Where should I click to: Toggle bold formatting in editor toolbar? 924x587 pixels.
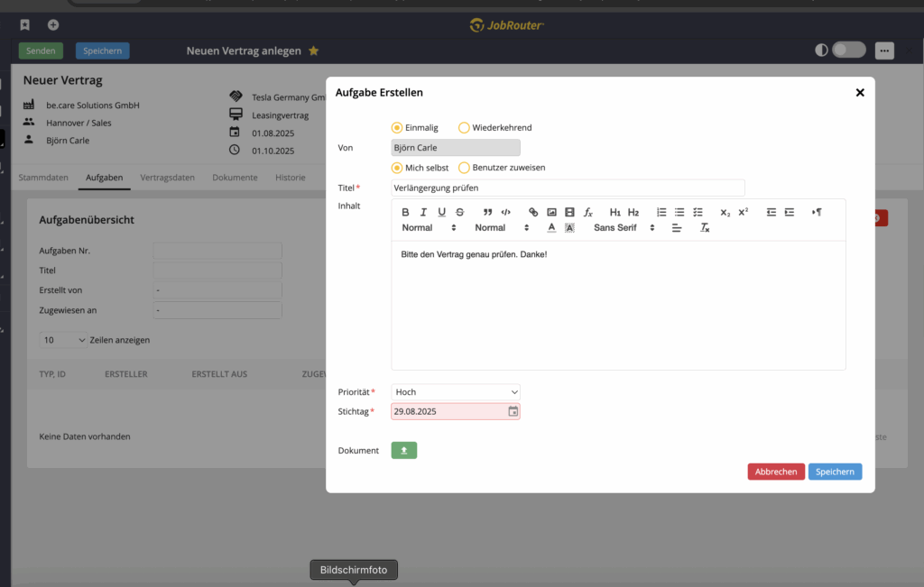pyautogui.click(x=405, y=213)
